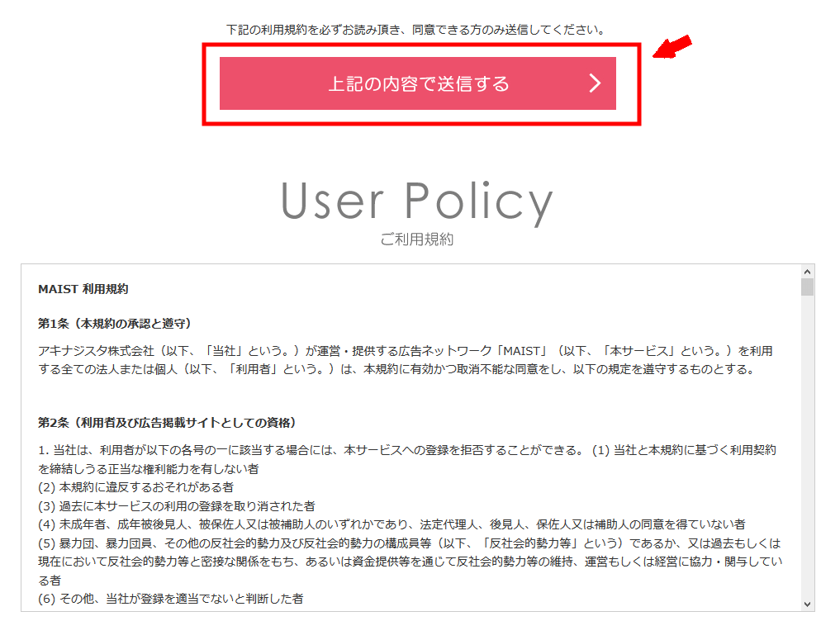The width and height of the screenshot is (840, 640).
Task: Click the MAIST 利用規約 heading text
Action: point(83,289)
